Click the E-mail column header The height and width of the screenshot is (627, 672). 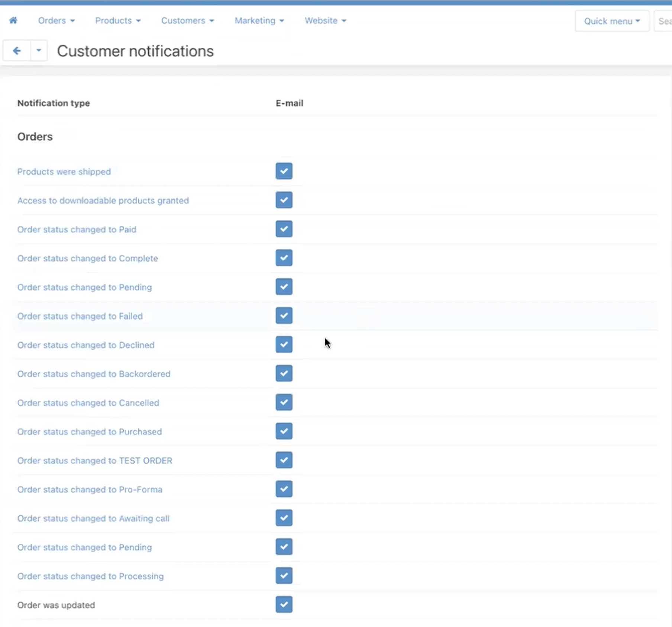pyautogui.click(x=290, y=103)
